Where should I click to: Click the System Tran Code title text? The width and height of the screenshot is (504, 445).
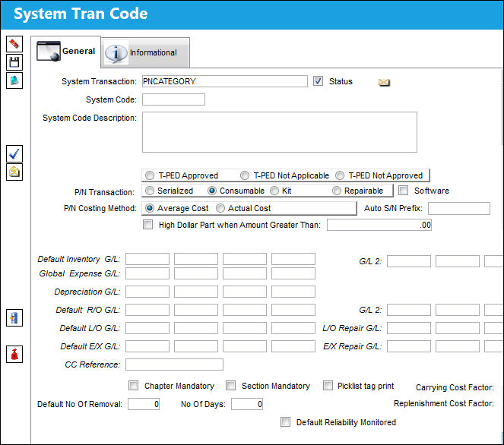coord(81,14)
